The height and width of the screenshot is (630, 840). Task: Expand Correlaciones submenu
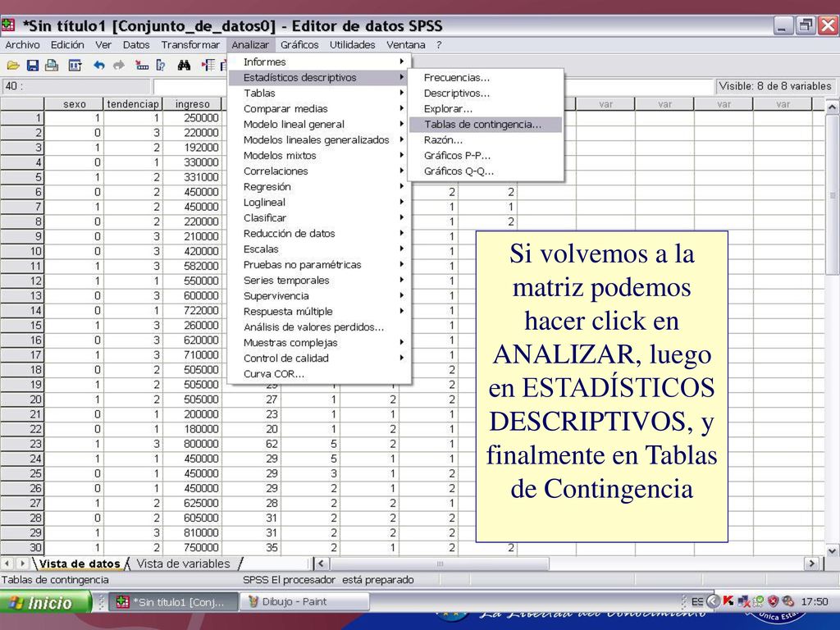pyautogui.click(x=319, y=171)
